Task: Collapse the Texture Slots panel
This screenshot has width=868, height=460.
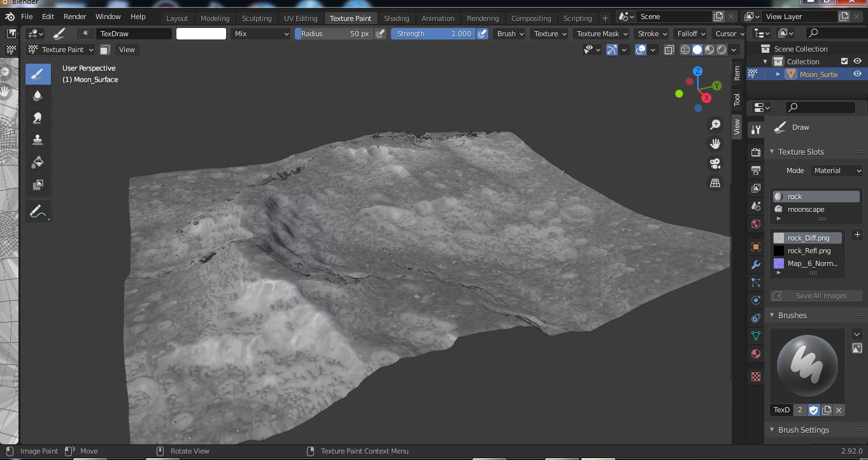Action: (x=772, y=152)
